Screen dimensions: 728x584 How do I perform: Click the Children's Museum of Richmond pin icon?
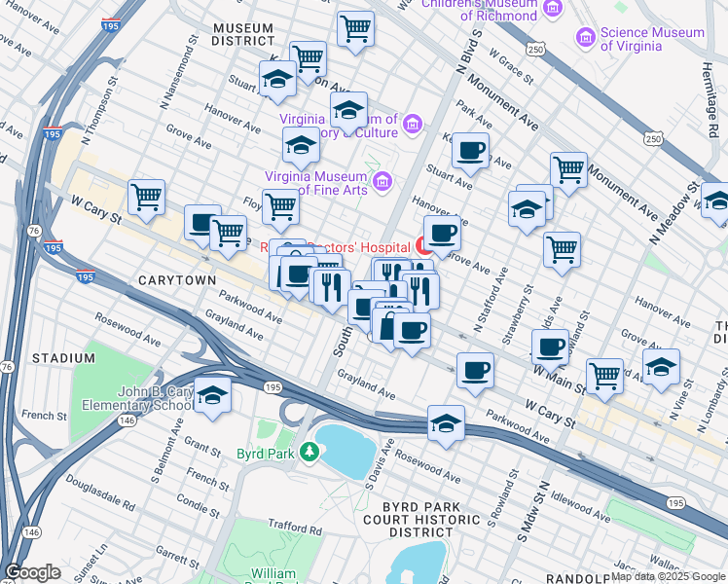pos(552,9)
